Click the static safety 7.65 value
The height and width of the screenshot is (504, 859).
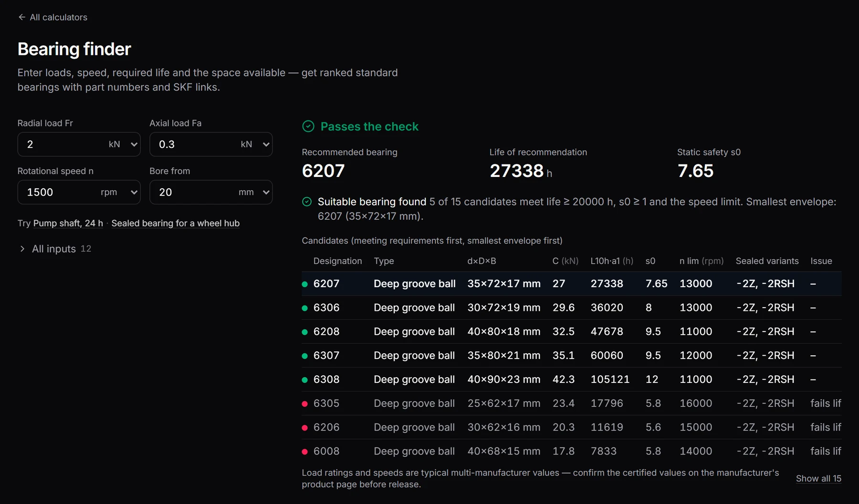(x=695, y=171)
